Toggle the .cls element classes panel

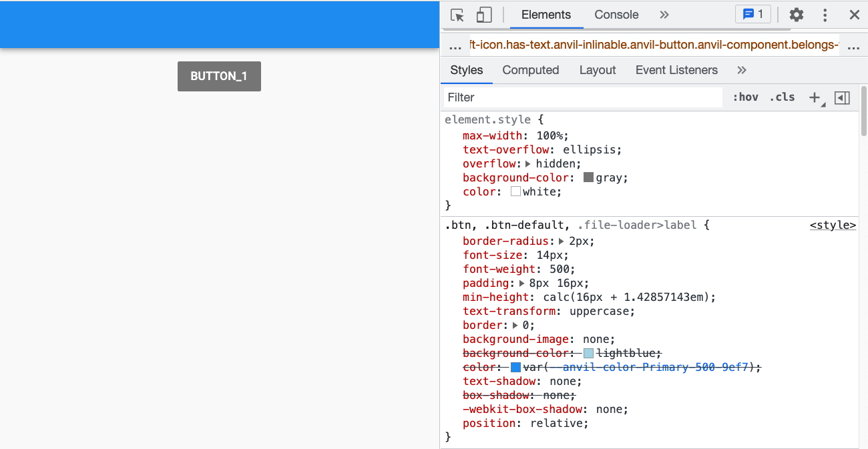782,97
